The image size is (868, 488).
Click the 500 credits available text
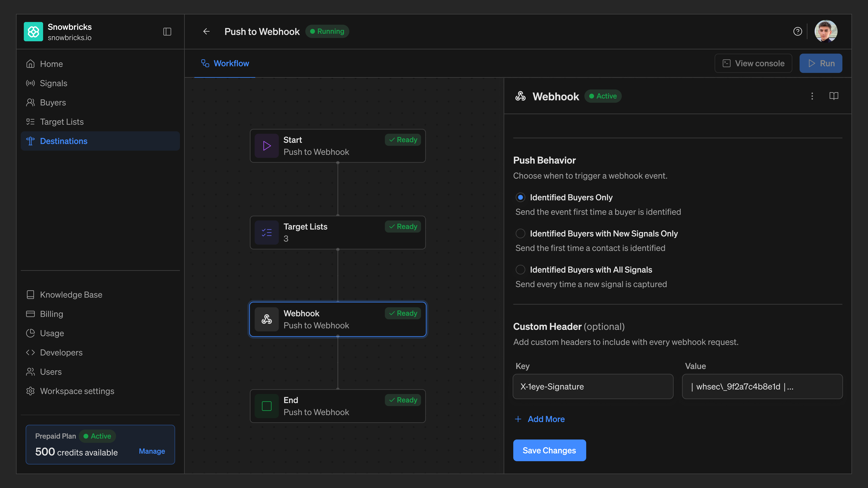click(x=77, y=452)
